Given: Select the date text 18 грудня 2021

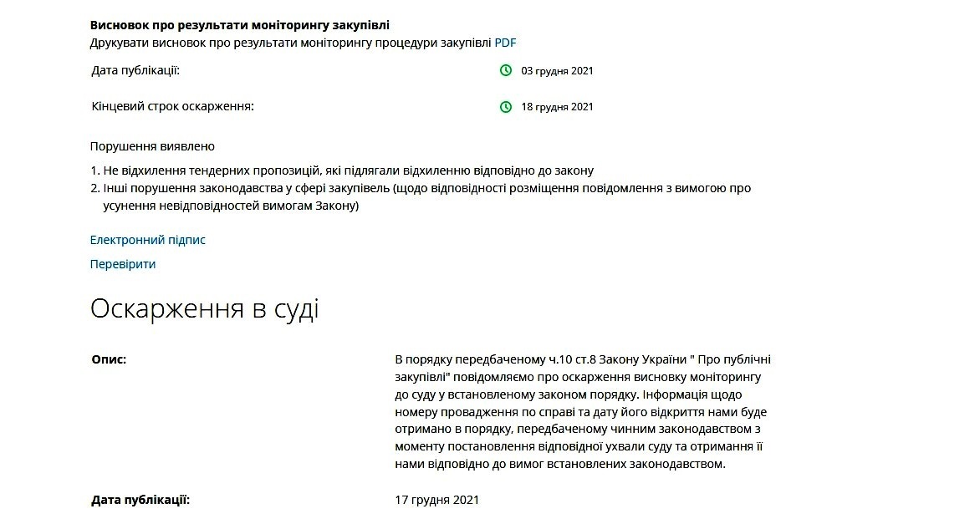Looking at the screenshot, I should (x=557, y=107).
